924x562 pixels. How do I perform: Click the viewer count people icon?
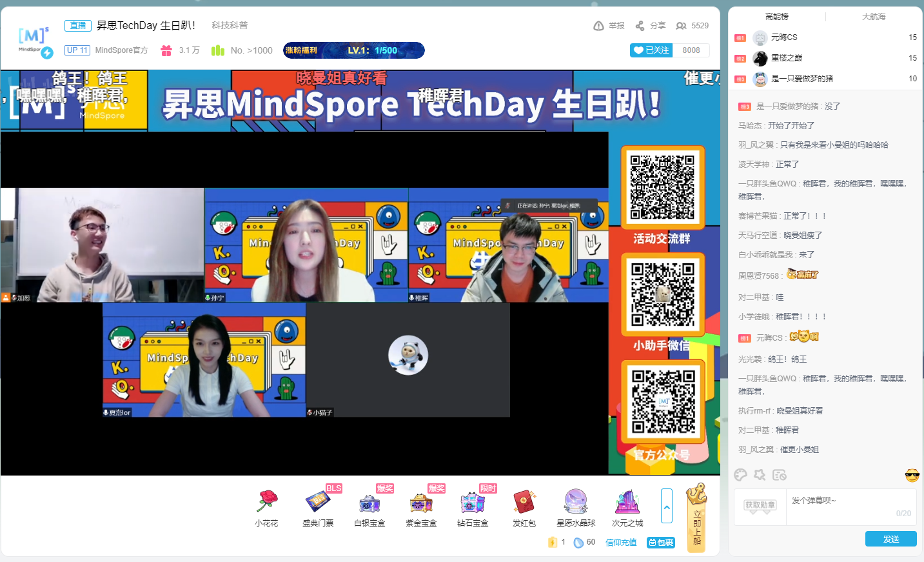coord(681,26)
